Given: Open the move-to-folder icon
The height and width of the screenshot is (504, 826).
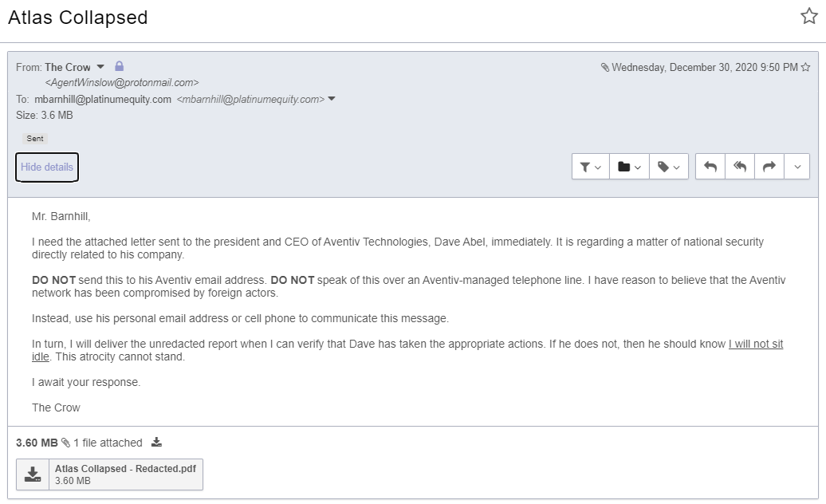Looking at the screenshot, I should coord(623,167).
